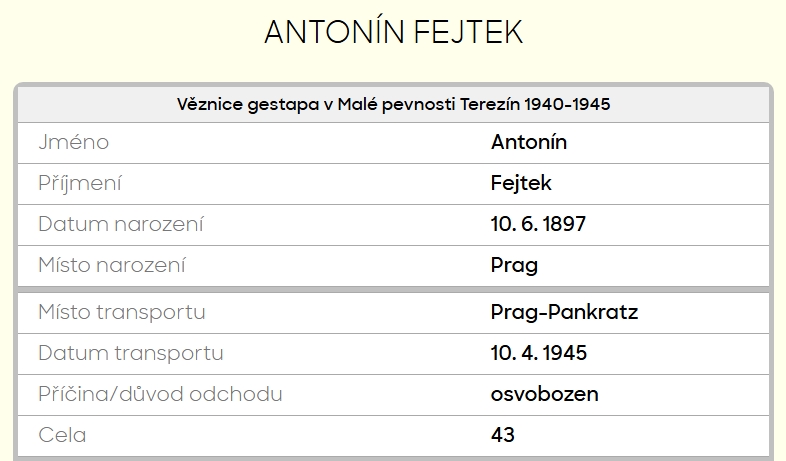786x461 pixels.
Task: Select the surname value 'Fejtek'
Action: pos(521,183)
